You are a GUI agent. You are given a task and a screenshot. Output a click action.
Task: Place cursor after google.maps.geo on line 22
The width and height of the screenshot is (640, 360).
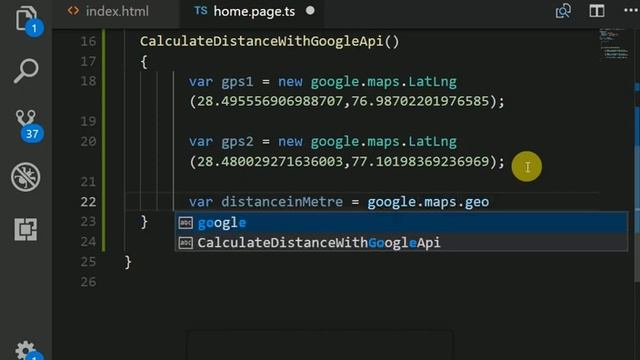point(490,202)
